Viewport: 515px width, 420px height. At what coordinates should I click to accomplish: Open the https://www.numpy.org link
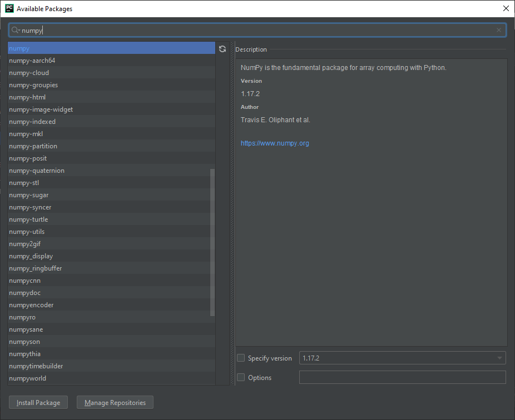pos(275,143)
